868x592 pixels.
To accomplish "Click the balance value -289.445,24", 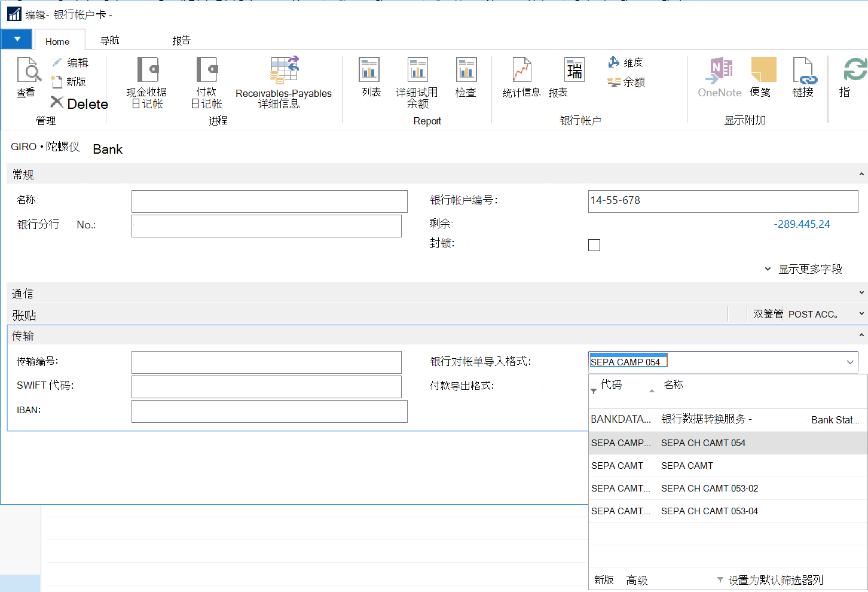I will coord(802,224).
